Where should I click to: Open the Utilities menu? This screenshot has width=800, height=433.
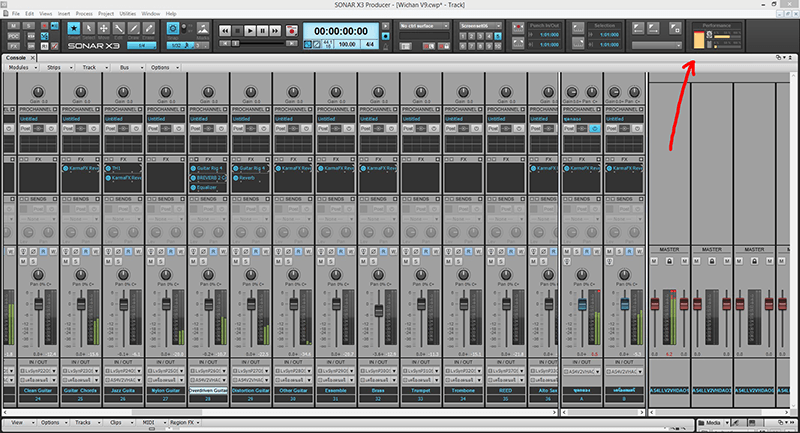128,13
